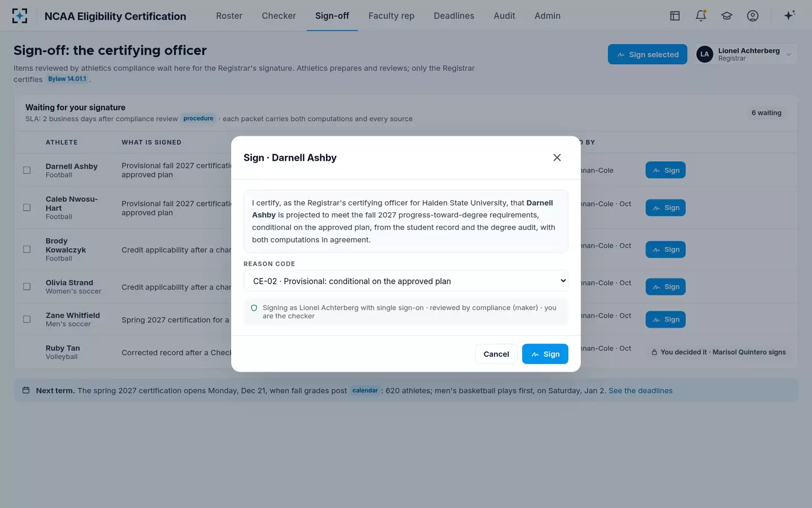Image resolution: width=812 pixels, height=508 pixels.
Task: Click the Athlete column header
Action: (61, 142)
